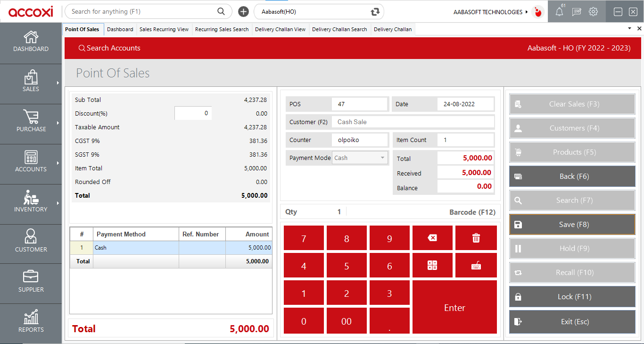Click the plus quick-add icon
Screen dimensions: 644x344
(x=243, y=12)
